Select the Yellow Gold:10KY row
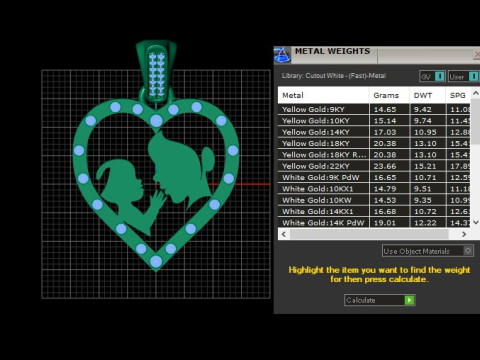The image size is (480, 360). 374,121
